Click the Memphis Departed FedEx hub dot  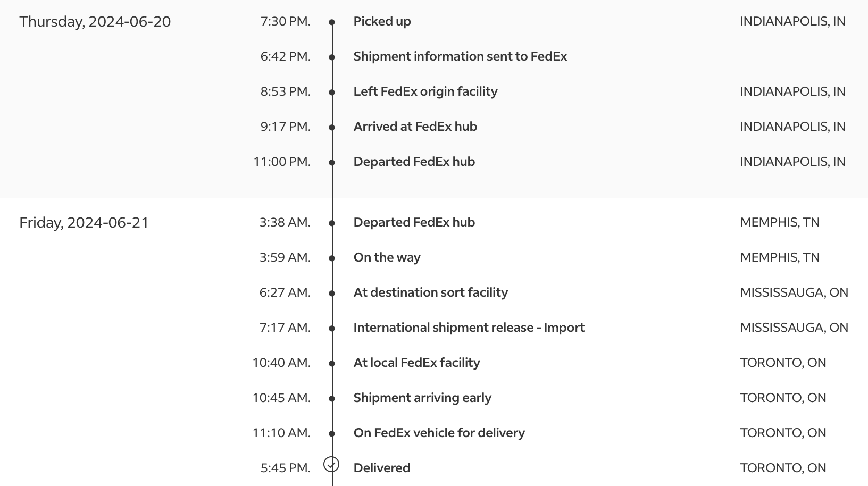(332, 223)
